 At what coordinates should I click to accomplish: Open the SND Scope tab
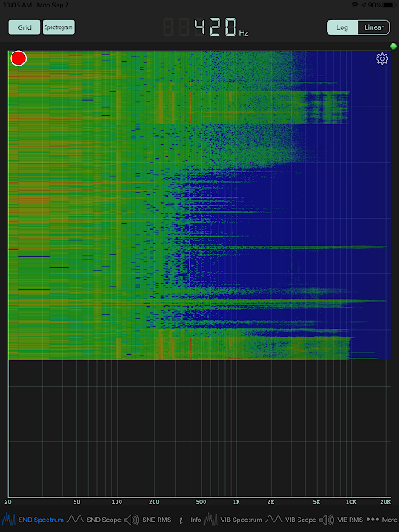pos(94,520)
